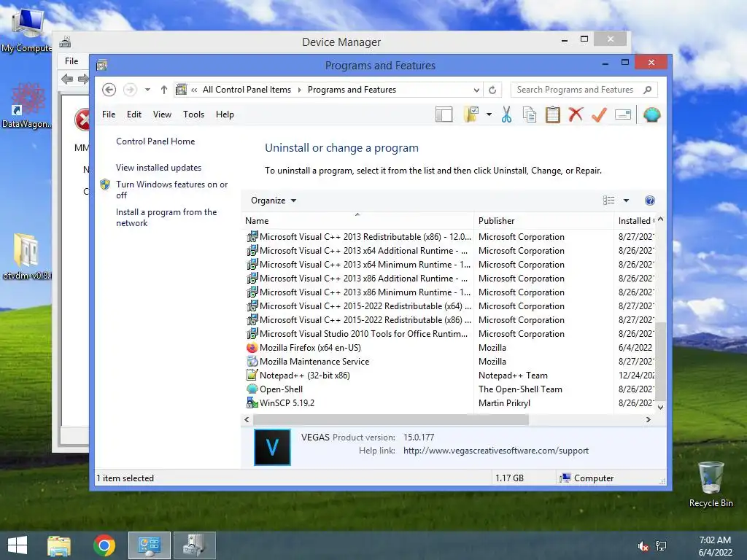Screen dimensions: 747x560
Task: Click the network tray icon
Action: [x=661, y=546]
